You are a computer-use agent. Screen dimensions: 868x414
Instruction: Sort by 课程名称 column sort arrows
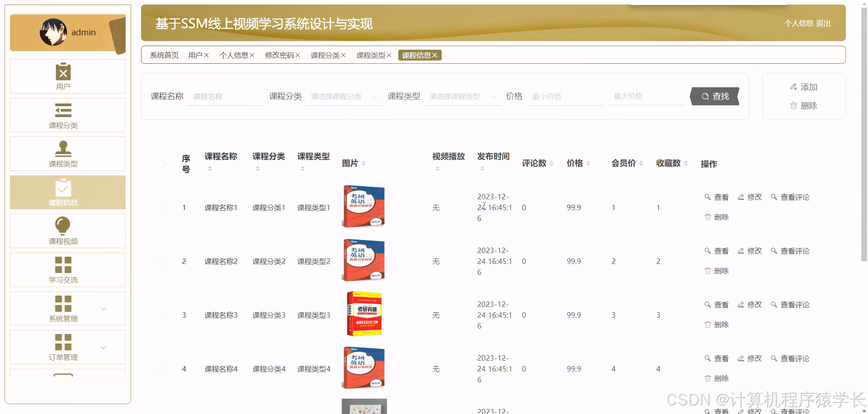[209, 169]
